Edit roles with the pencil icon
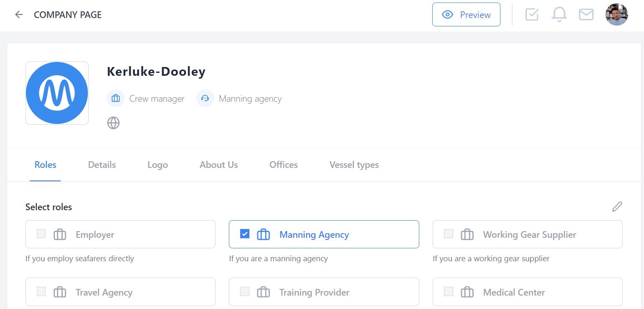This screenshot has height=309, width=644. [x=617, y=206]
